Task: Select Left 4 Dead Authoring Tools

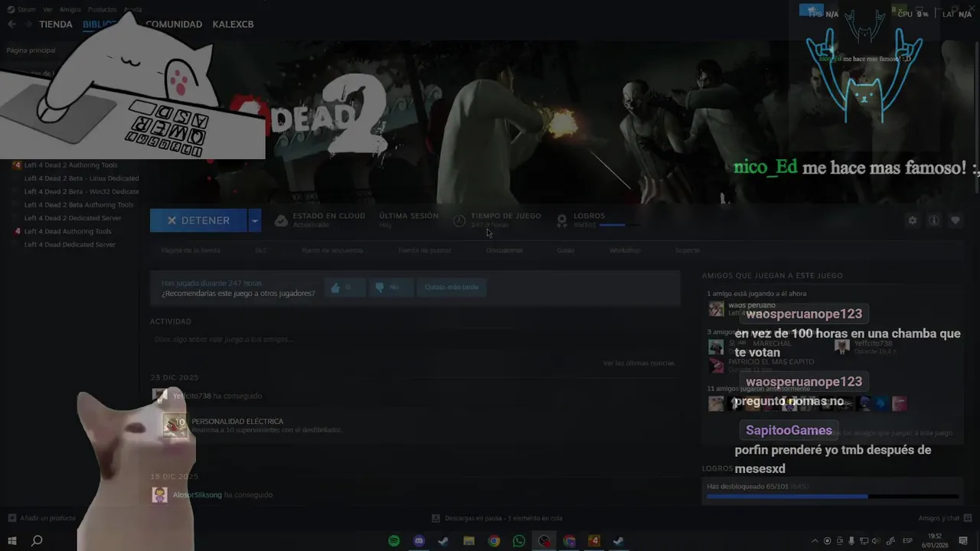Action: (67, 231)
